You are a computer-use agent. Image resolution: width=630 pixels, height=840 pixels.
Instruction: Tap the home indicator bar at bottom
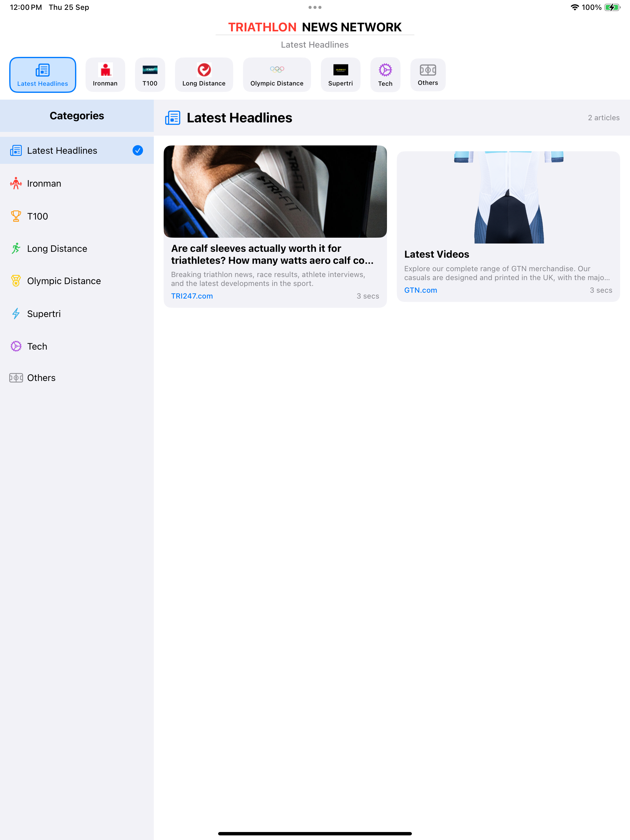pos(315,834)
